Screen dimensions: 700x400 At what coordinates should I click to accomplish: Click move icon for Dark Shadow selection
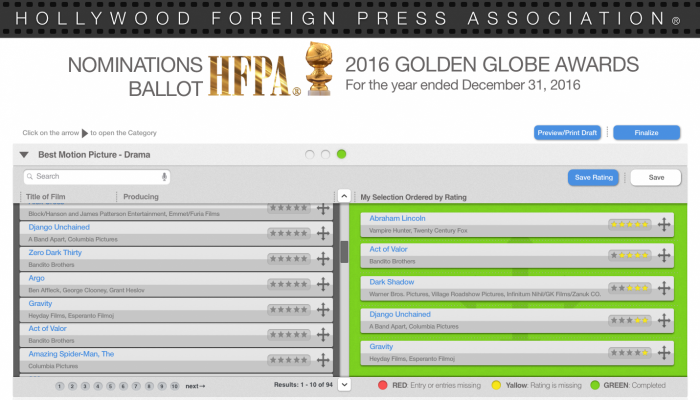point(664,288)
